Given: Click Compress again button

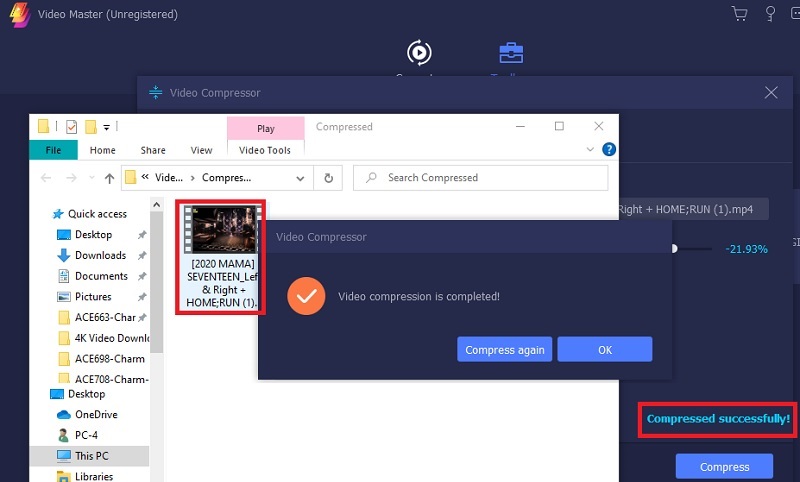Looking at the screenshot, I should tap(505, 349).
